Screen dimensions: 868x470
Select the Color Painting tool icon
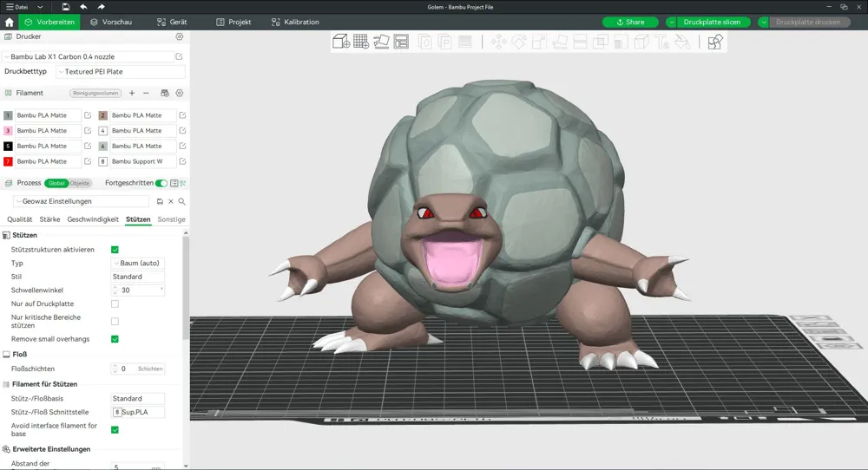pos(682,42)
